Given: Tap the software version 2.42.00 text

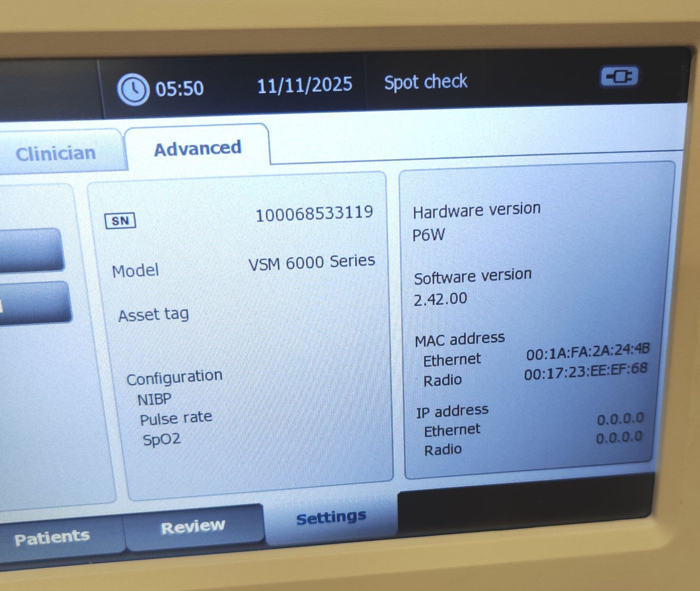Looking at the screenshot, I should click(x=440, y=299).
